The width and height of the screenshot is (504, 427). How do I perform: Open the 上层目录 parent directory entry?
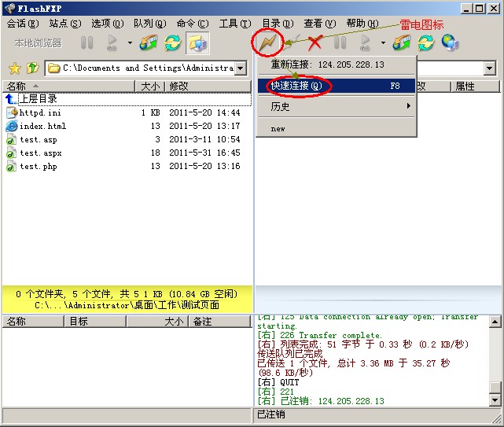(38, 99)
